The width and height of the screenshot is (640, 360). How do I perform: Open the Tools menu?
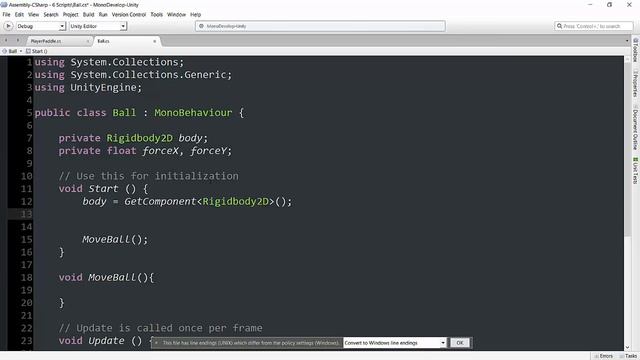[157, 15]
